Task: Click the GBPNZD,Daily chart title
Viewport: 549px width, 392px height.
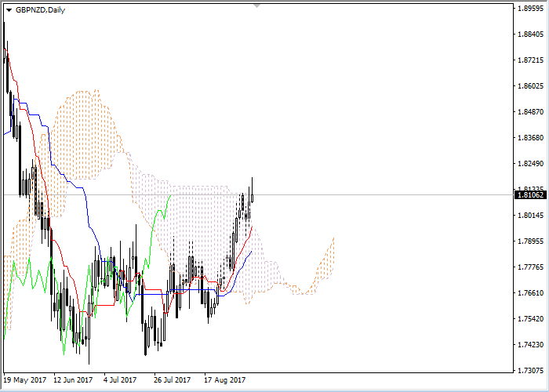Action: pos(40,9)
